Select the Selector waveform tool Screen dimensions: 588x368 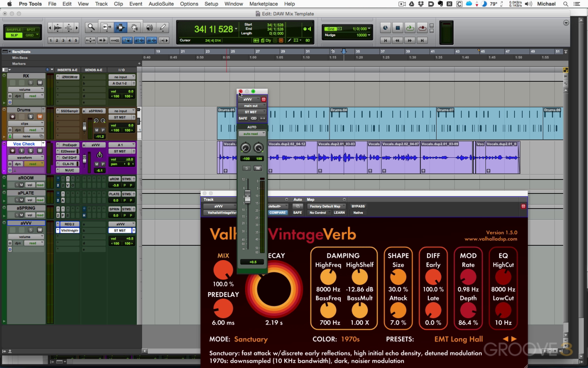click(x=120, y=27)
